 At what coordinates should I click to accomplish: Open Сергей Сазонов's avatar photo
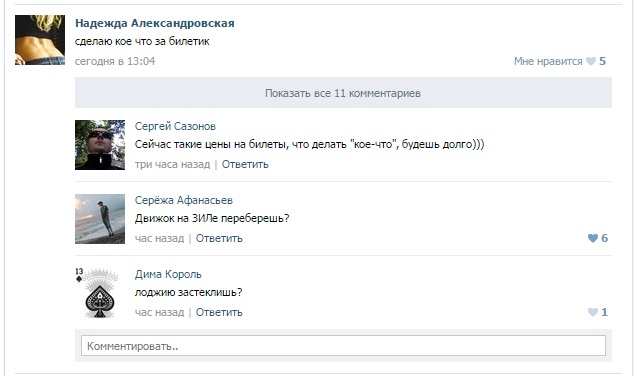coord(100,145)
